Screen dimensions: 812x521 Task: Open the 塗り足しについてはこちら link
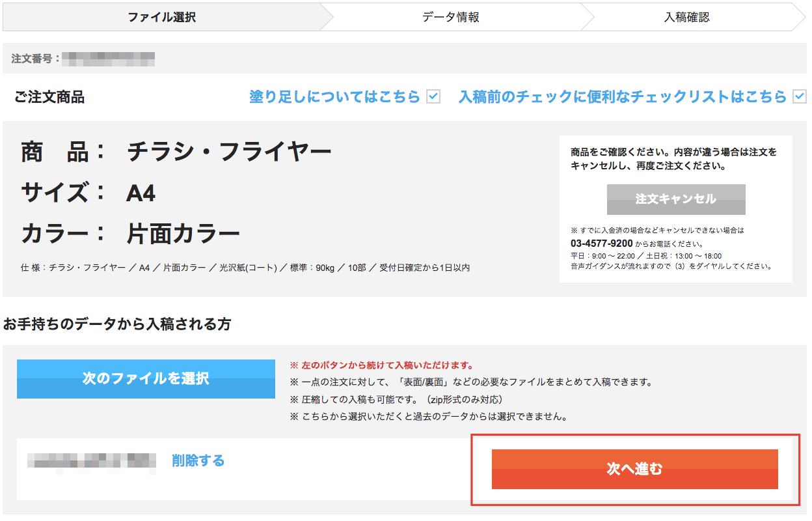click(334, 97)
